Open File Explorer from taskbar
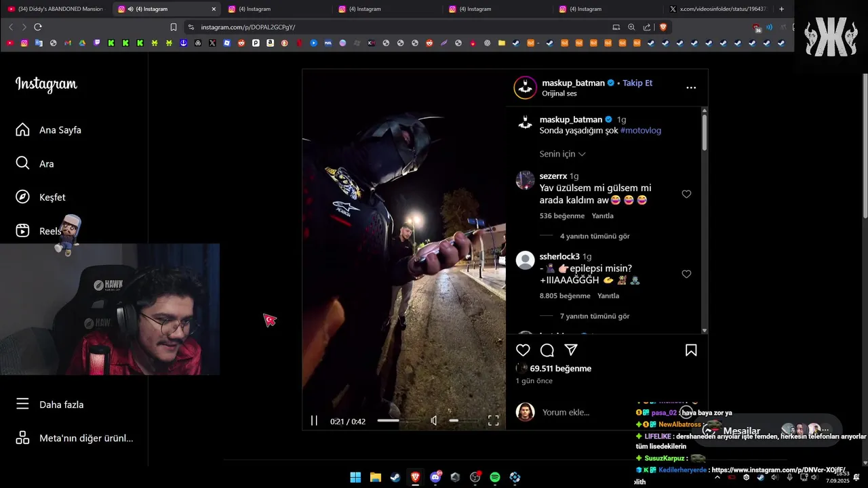 pyautogui.click(x=375, y=477)
